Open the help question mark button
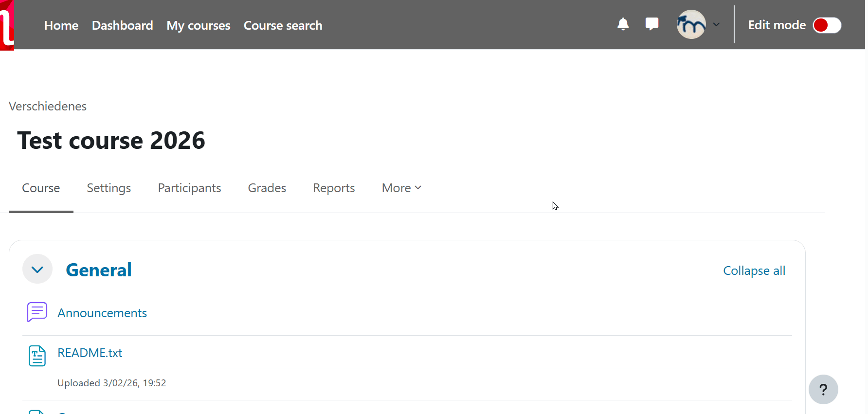 click(823, 389)
